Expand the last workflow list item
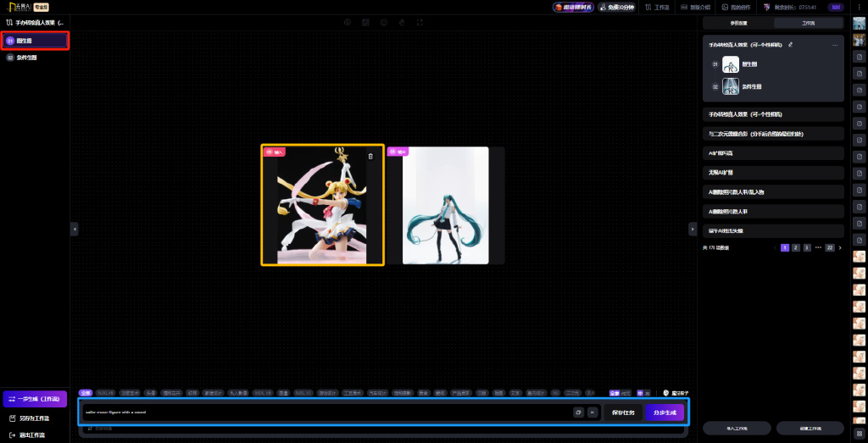 [773, 231]
